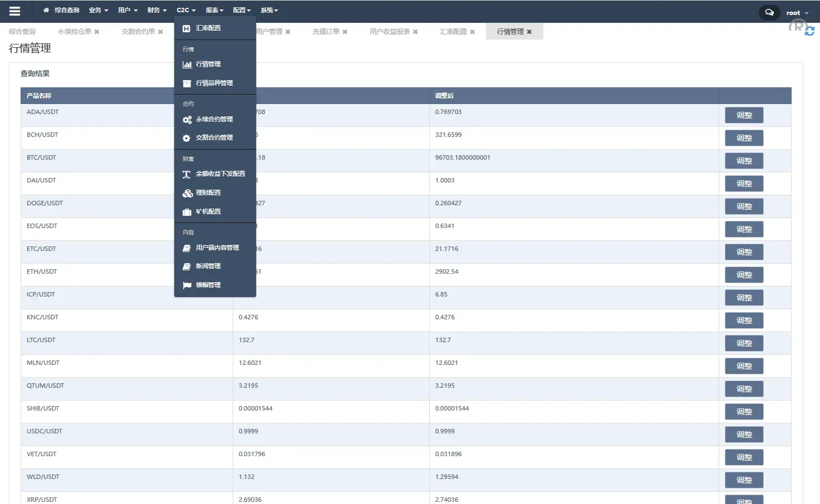The width and height of the screenshot is (820, 504).
Task: Expand the root user account dropdown
Action: click(794, 12)
